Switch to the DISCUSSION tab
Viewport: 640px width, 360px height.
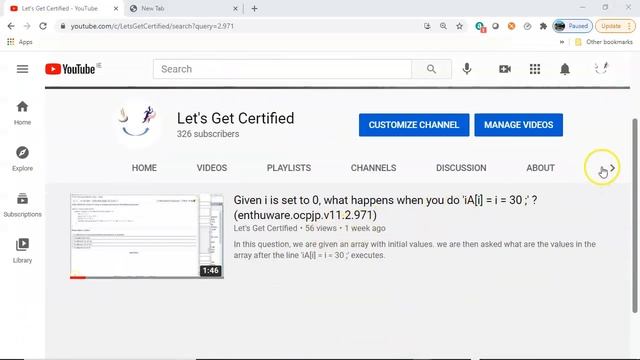pos(461,168)
